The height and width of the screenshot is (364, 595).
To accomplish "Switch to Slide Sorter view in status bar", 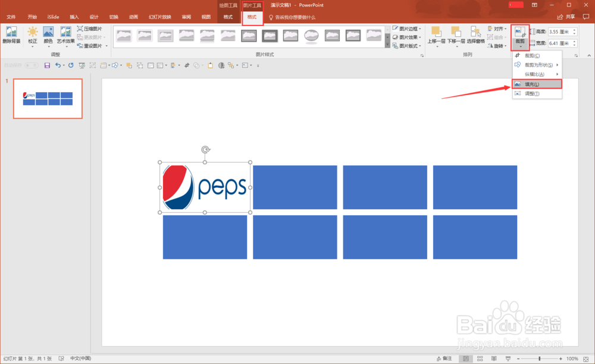I will coord(480,359).
